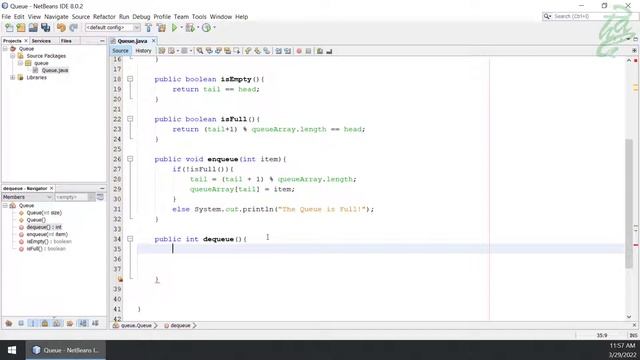The height and width of the screenshot is (360, 640).
Task: Collapse the isEmpty method code fold
Action: point(130,79)
